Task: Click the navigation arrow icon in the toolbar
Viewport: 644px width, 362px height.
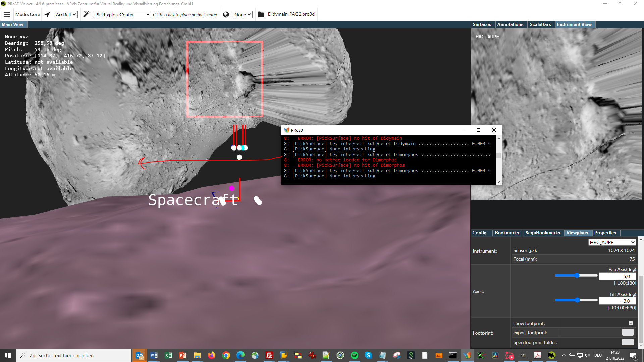Action: 47,14
